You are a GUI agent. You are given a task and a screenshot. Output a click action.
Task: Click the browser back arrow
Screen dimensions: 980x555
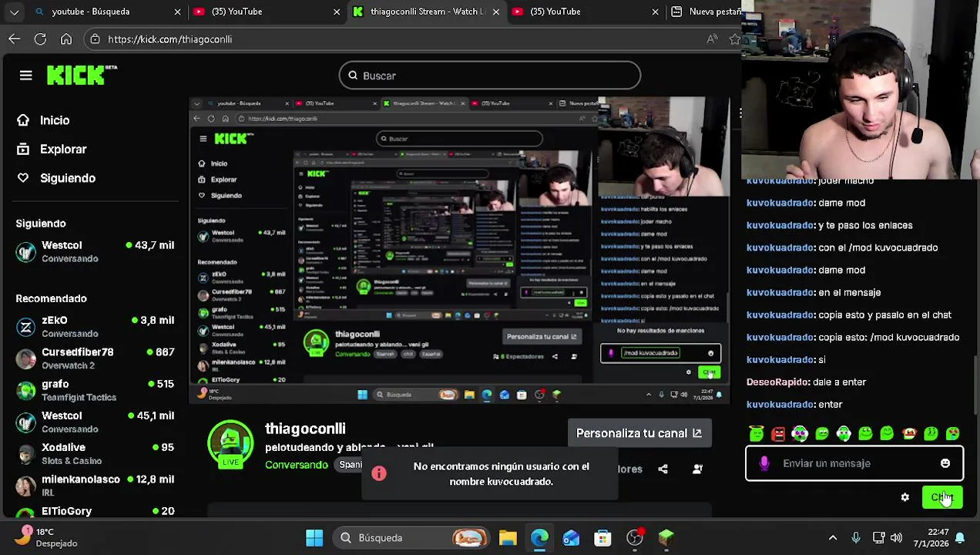(x=15, y=39)
